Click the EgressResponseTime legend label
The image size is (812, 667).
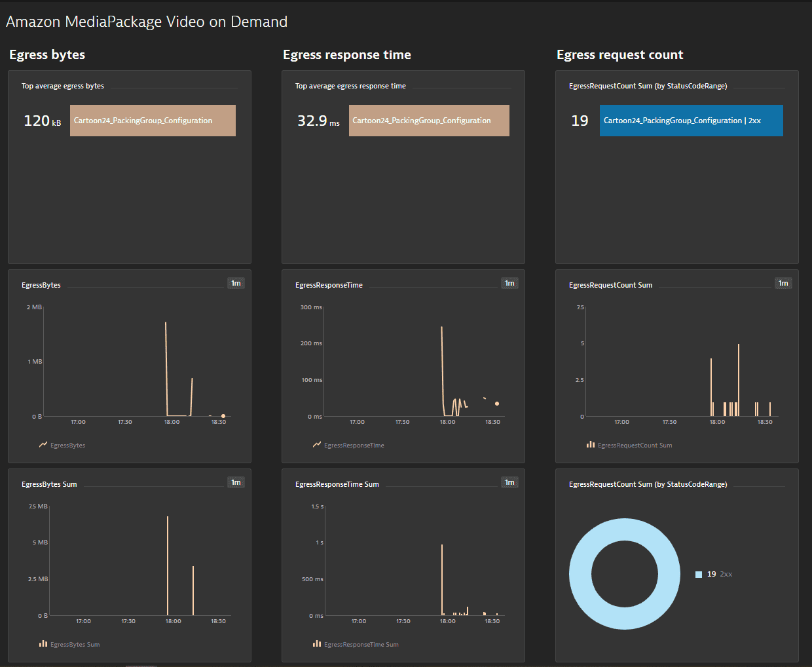click(354, 446)
